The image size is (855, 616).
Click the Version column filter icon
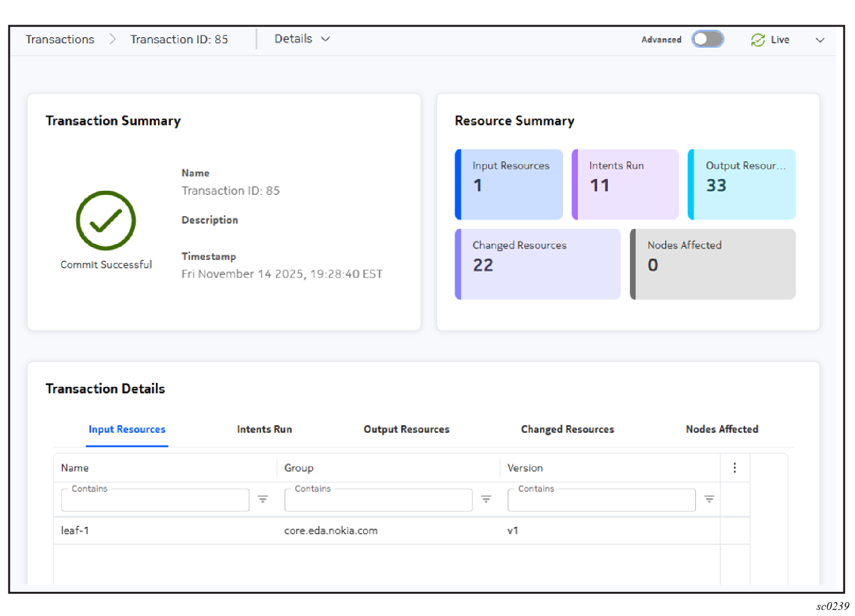709,499
